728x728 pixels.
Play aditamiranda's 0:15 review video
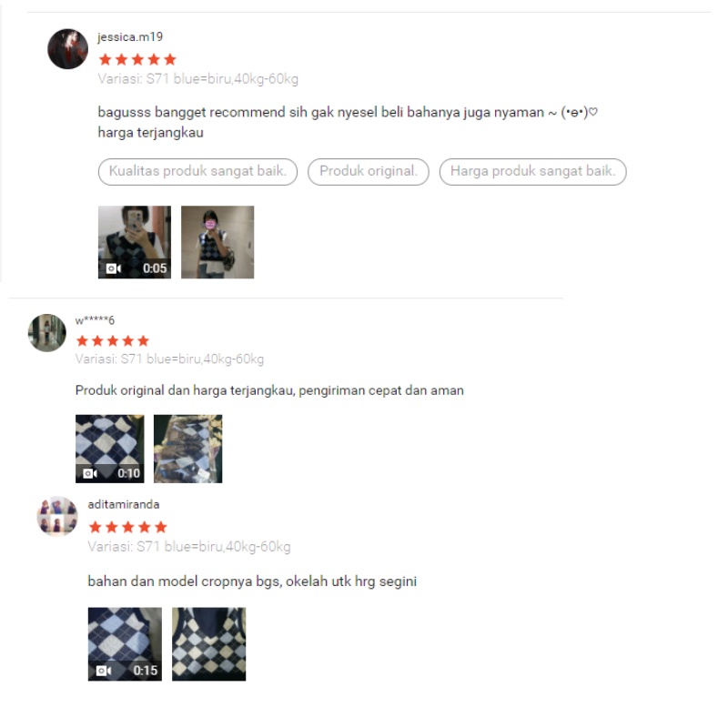125,644
